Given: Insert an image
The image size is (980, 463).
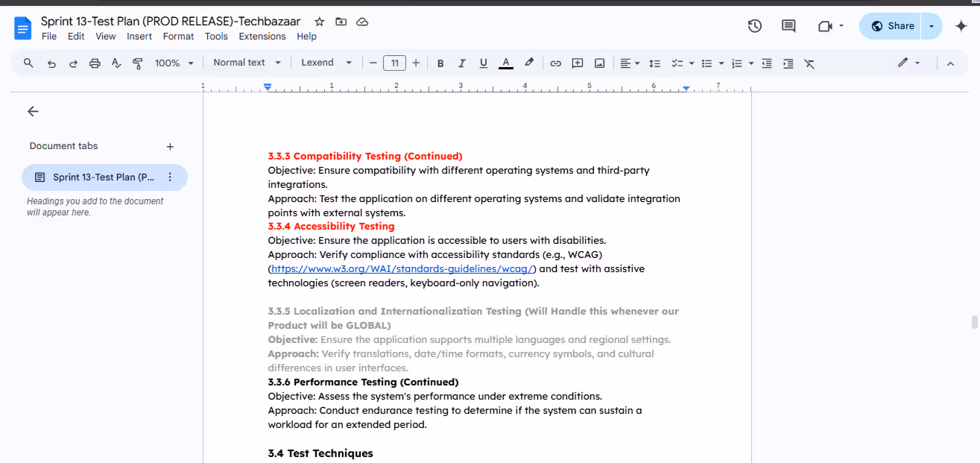Looking at the screenshot, I should coord(599,63).
